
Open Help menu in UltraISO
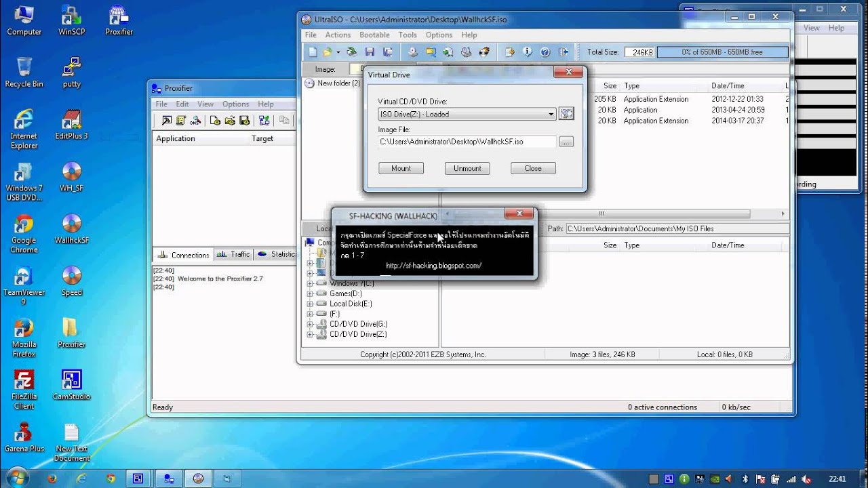469,35
